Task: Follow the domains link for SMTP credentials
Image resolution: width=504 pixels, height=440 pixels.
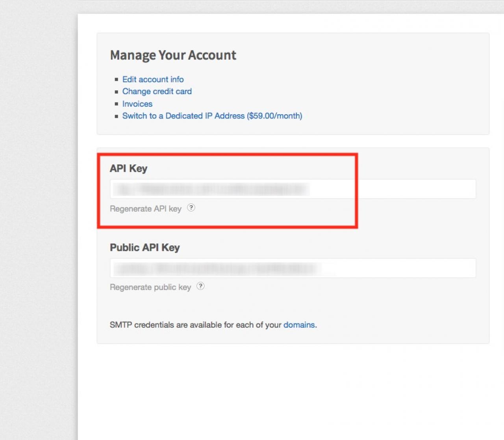Action: pyautogui.click(x=299, y=325)
